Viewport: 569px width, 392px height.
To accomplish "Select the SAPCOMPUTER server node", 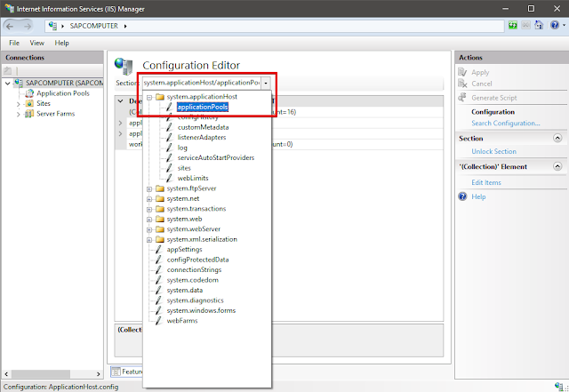I will (x=64, y=84).
